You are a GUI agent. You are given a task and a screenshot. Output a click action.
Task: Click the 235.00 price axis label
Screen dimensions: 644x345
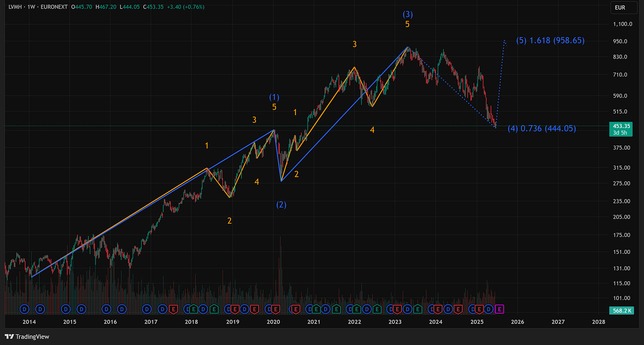tap(621, 201)
